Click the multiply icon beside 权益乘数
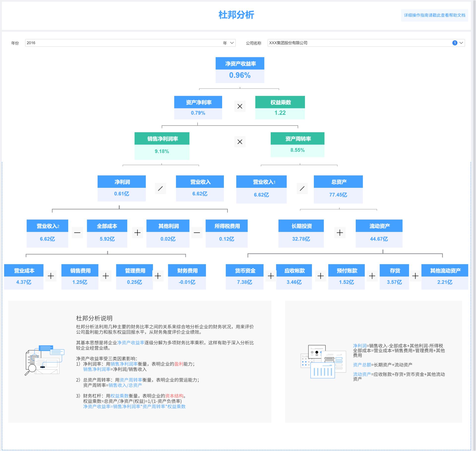 pyautogui.click(x=240, y=106)
